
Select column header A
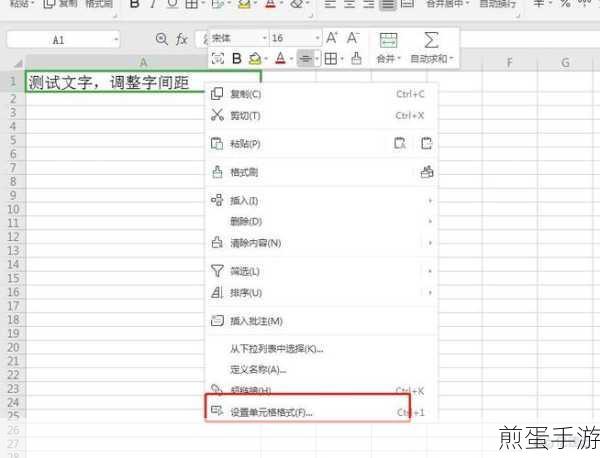pyautogui.click(x=143, y=62)
